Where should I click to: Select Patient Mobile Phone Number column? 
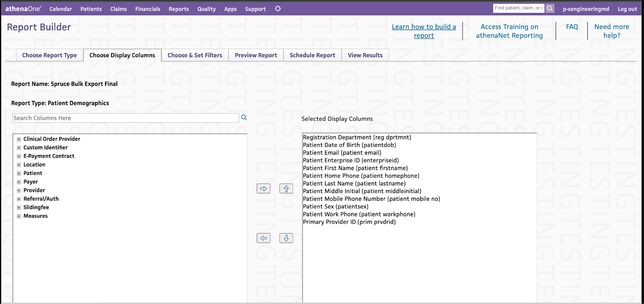(x=372, y=199)
